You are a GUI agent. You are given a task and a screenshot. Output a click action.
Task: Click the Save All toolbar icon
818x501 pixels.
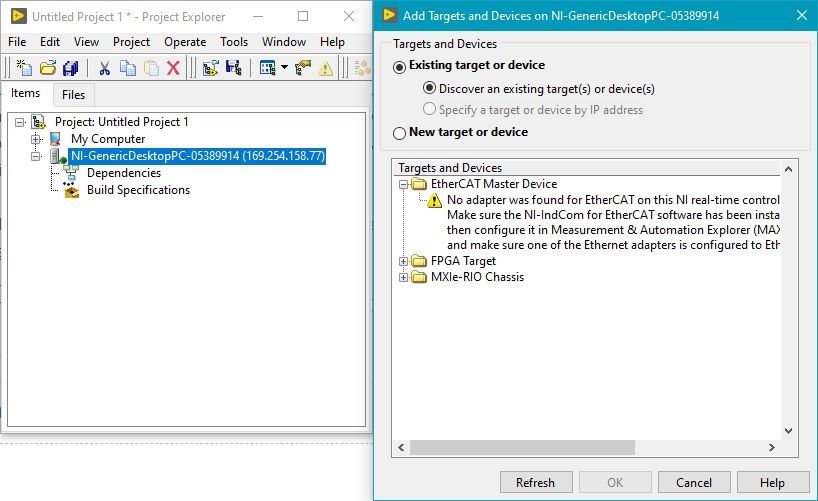coord(70,68)
